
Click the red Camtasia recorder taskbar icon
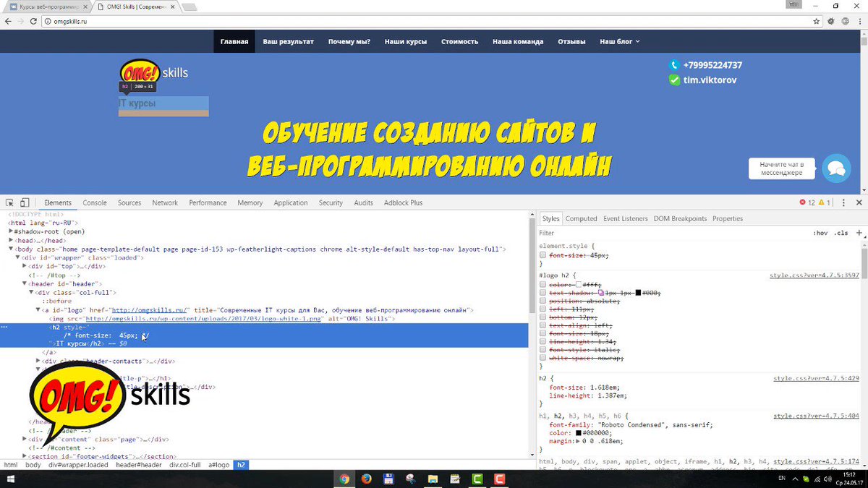[499, 479]
